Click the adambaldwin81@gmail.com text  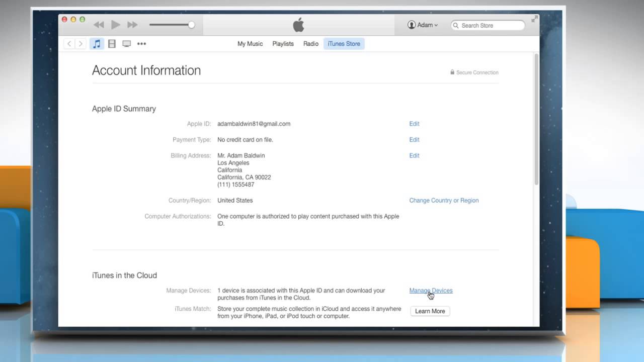coord(254,124)
